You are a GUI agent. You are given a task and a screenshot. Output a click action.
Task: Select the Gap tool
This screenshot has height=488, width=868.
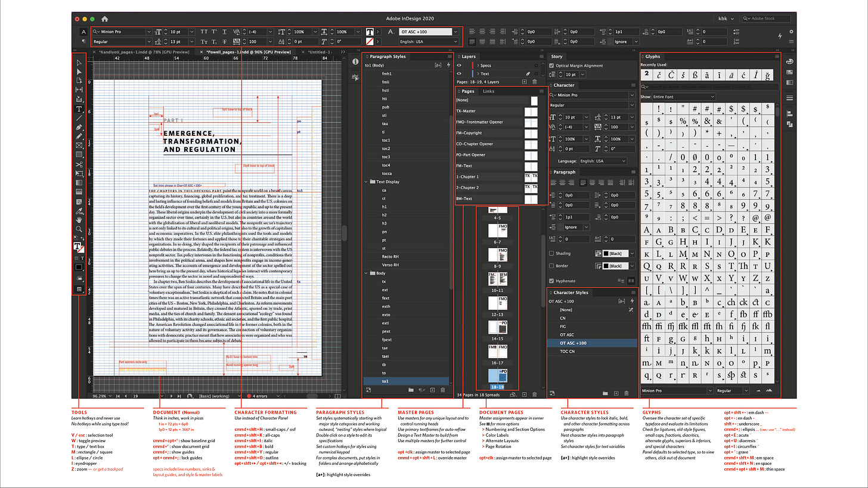79,90
